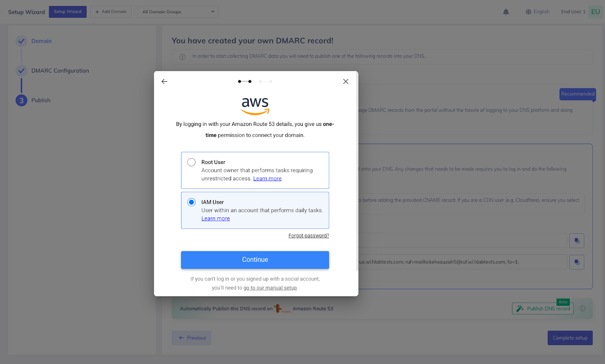Select the IAM User radio option
The image size is (605, 364).
tap(191, 202)
